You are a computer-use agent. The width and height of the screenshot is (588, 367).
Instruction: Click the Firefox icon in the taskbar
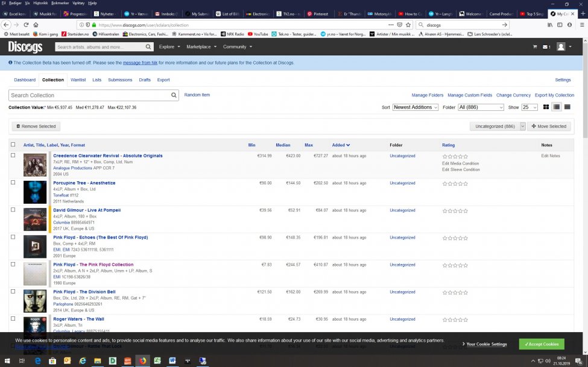(142, 361)
